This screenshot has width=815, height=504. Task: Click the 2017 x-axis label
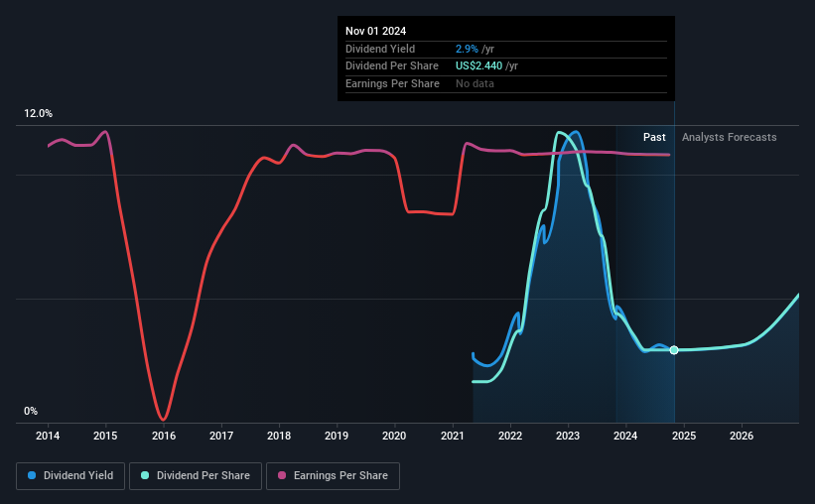pyautogui.click(x=221, y=436)
